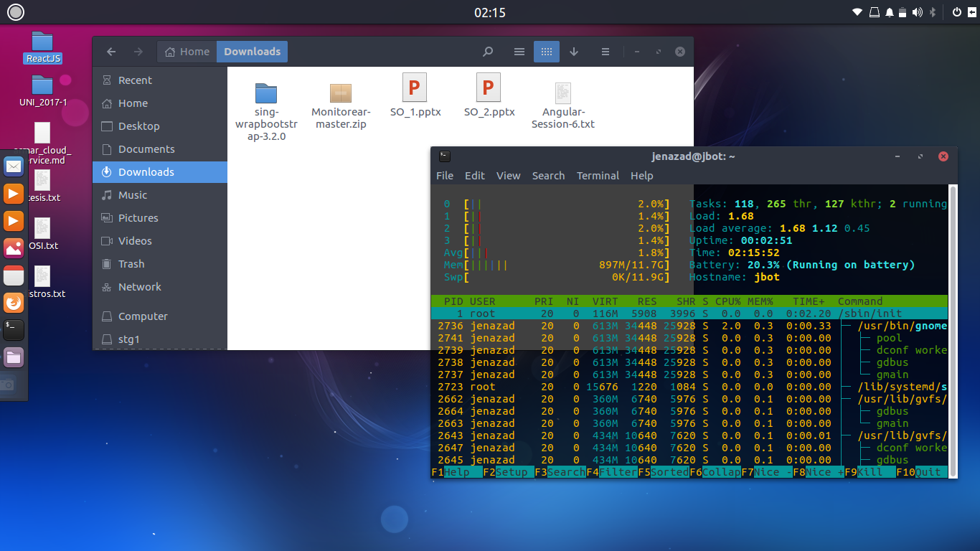The height and width of the screenshot is (551, 980).
Task: Click the Home breadcrumb in path bar
Action: pos(187,52)
